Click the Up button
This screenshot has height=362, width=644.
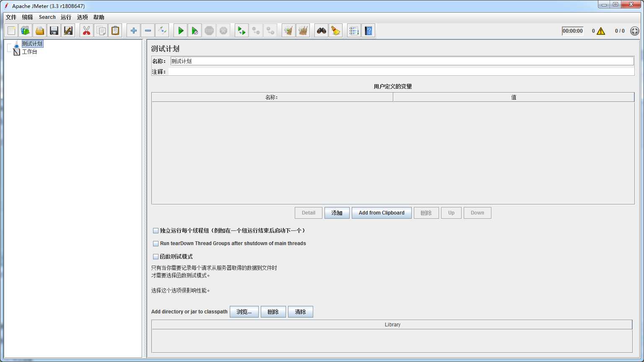451,213
